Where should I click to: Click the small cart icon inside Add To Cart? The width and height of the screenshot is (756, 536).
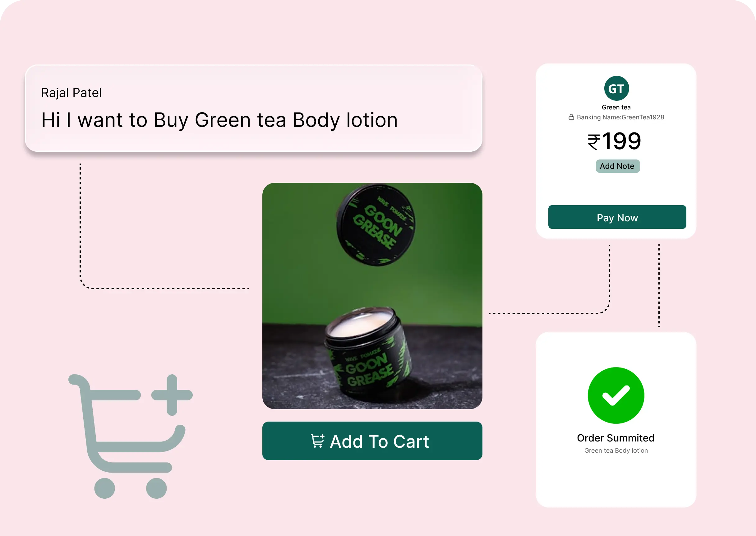point(318,441)
